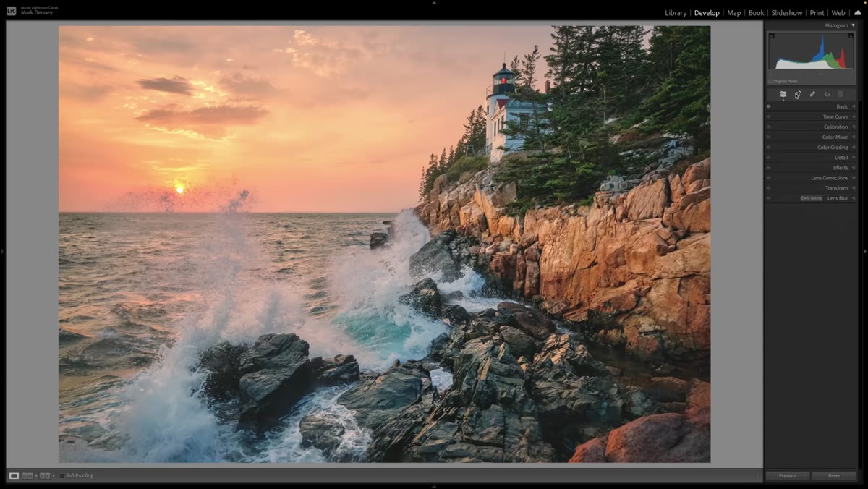Viewport: 868px width, 489px height.
Task: Enable the Soft Proofing checkbox
Action: (x=62, y=476)
